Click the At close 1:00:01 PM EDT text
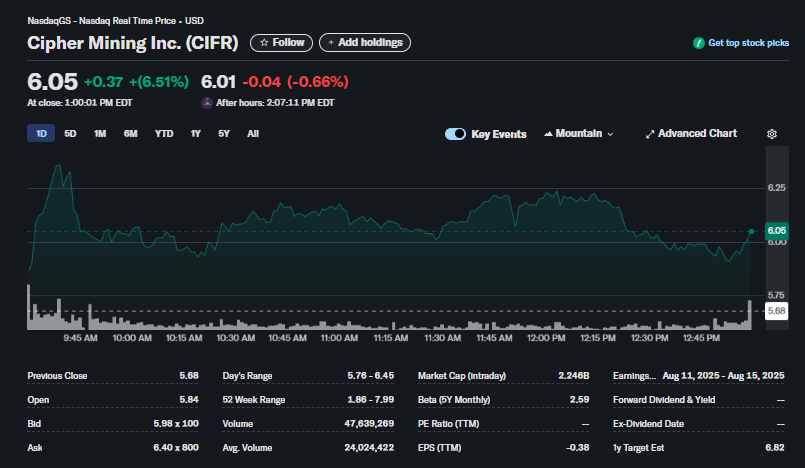 (80, 103)
